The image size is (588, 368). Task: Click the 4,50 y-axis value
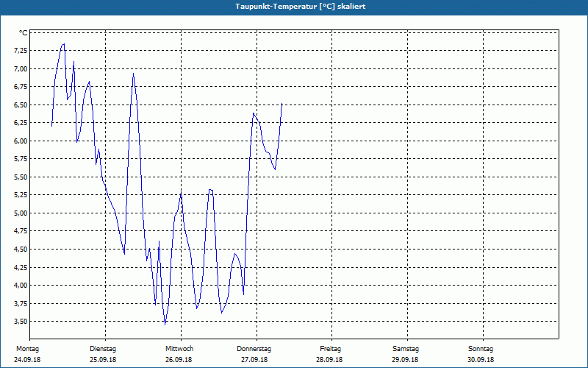(x=21, y=249)
